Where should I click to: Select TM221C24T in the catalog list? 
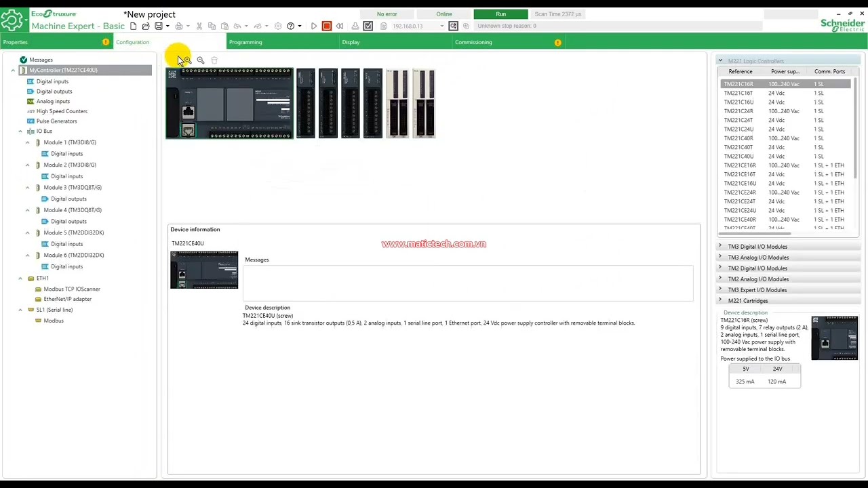785,120
